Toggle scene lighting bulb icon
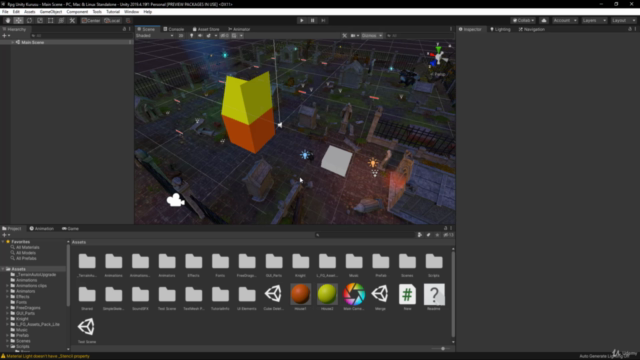 point(191,36)
